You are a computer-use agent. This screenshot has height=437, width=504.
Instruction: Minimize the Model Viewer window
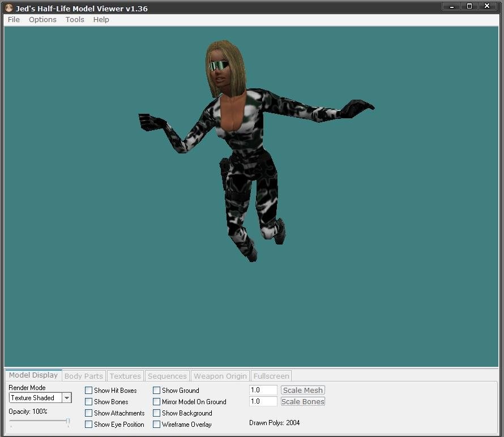451,6
